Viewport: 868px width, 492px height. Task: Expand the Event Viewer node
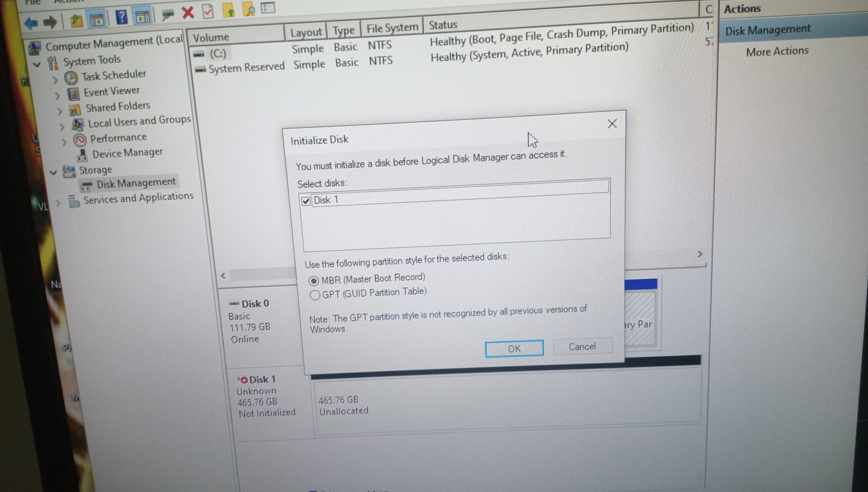[x=57, y=96]
